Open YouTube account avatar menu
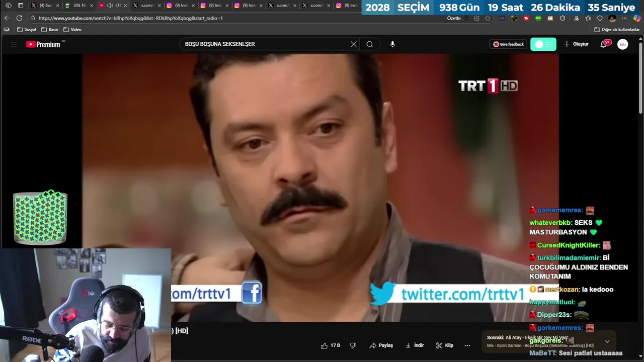The image size is (644, 362). [623, 44]
